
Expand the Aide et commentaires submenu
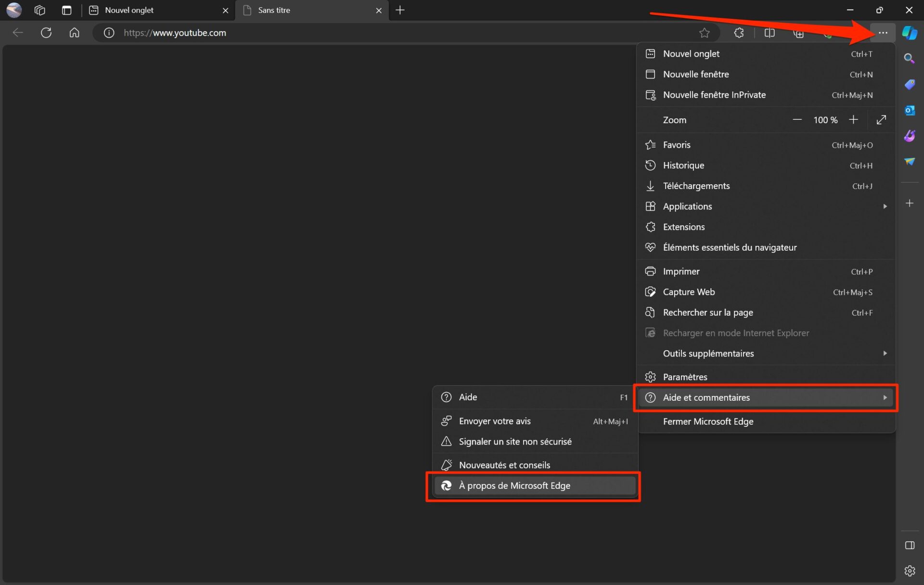(766, 398)
